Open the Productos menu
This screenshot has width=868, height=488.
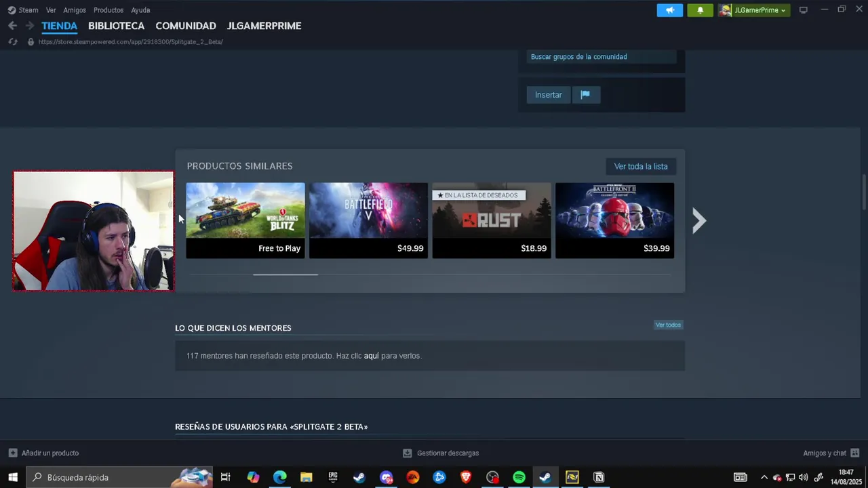pos(108,10)
